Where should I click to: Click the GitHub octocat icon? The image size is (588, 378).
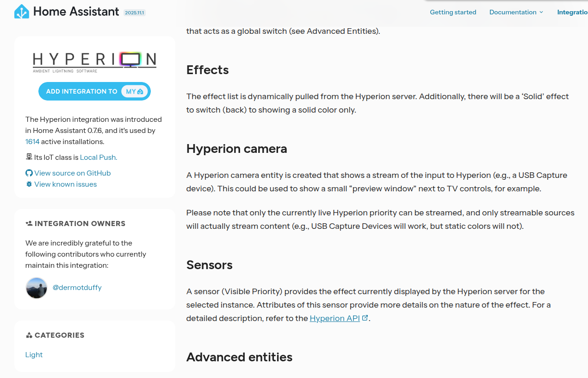pos(29,173)
